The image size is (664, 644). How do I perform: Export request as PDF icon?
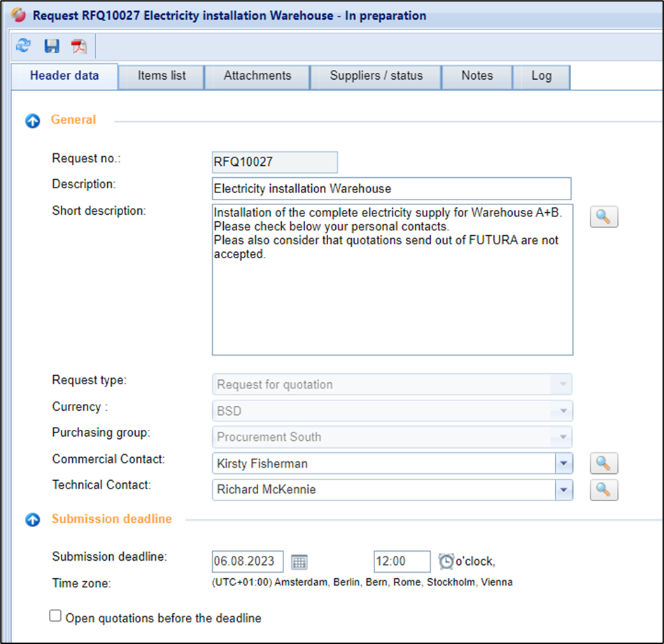78,46
